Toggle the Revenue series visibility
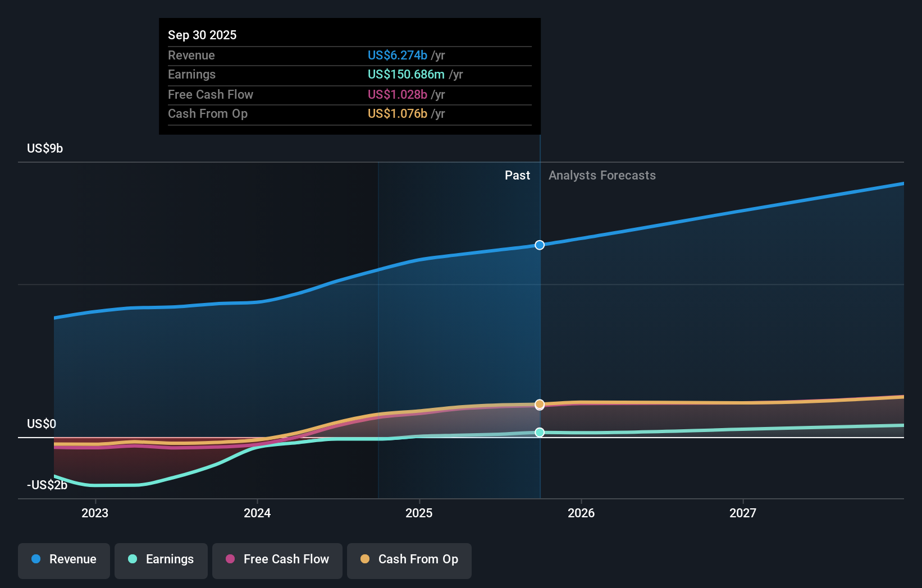The width and height of the screenshot is (922, 588). 63,559
